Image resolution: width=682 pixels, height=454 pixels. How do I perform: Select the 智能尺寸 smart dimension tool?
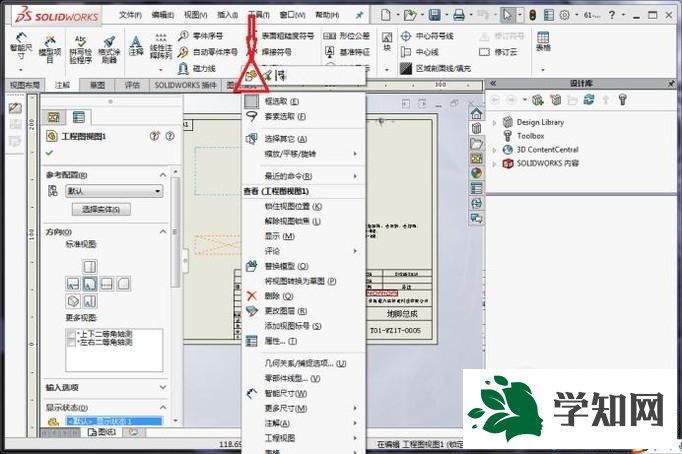21,47
